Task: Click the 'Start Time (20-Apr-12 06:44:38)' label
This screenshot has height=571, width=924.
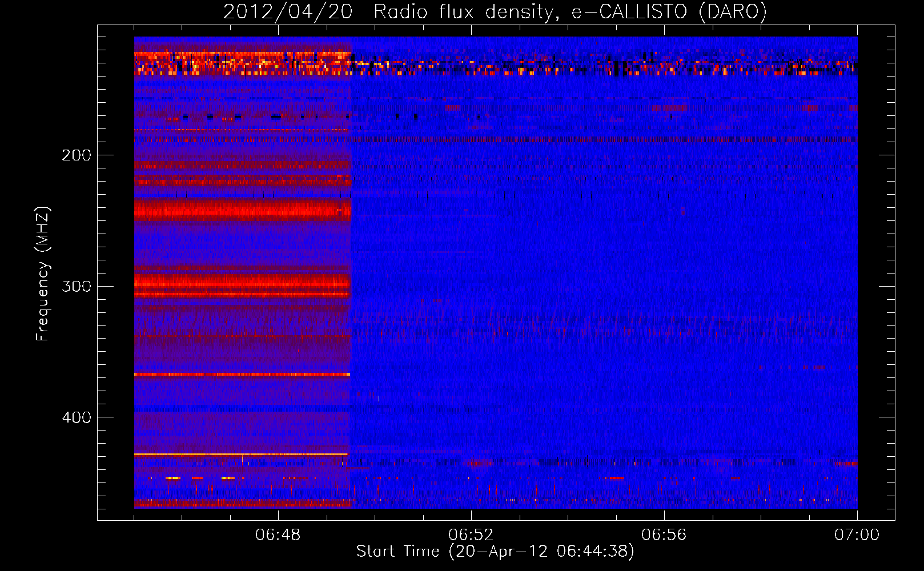Action: click(x=495, y=552)
